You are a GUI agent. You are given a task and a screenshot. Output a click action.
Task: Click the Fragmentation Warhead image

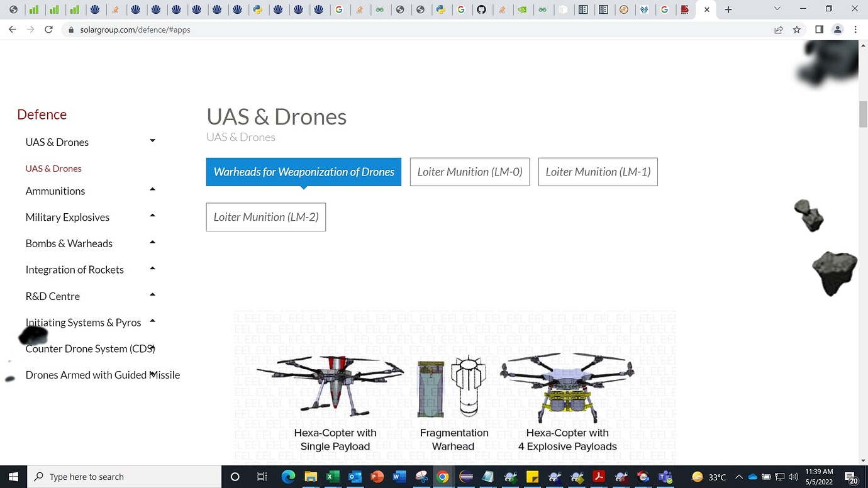[x=451, y=387]
